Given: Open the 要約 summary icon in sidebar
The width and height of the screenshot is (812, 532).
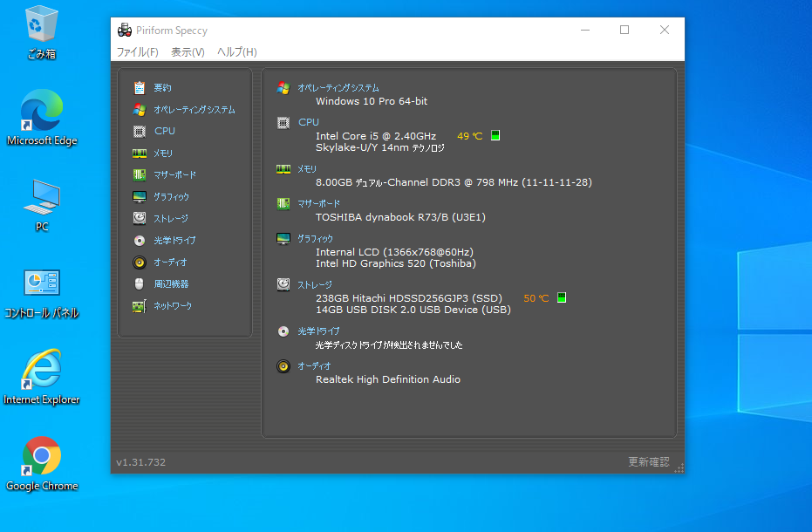Looking at the screenshot, I should tap(140, 88).
